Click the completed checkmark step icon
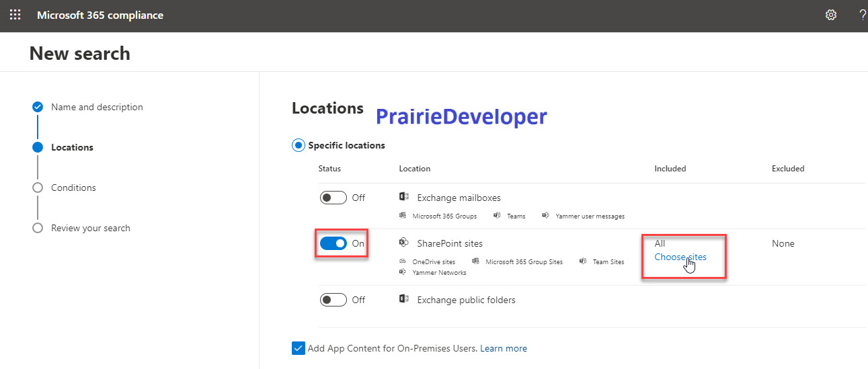Screen dimensions: 868x369 click(38, 107)
